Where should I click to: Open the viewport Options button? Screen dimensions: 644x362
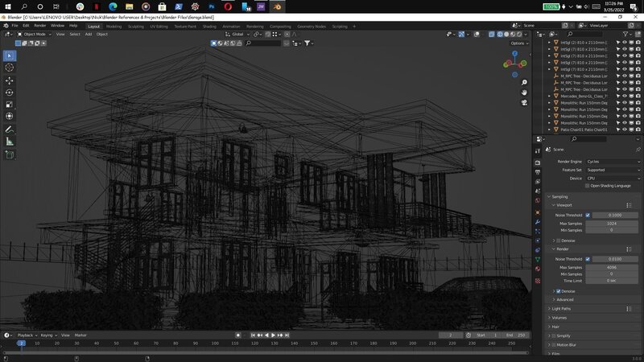[x=519, y=43]
